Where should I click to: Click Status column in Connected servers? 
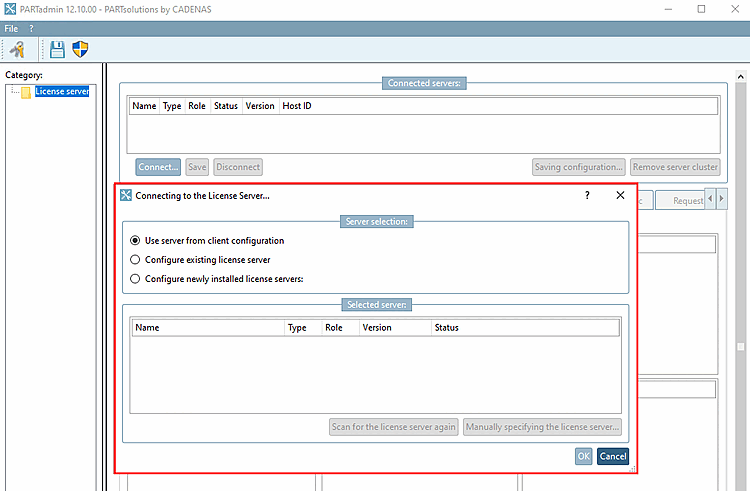[226, 106]
